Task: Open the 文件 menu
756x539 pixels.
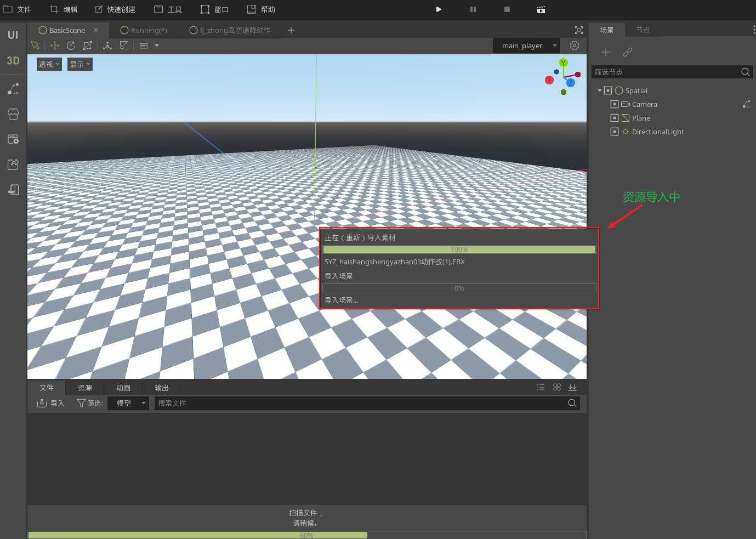Action: tap(18, 9)
